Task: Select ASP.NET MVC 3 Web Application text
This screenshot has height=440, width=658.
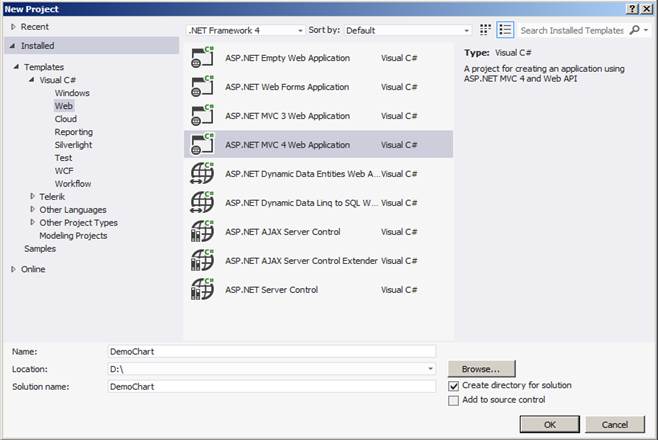Action: (287, 116)
